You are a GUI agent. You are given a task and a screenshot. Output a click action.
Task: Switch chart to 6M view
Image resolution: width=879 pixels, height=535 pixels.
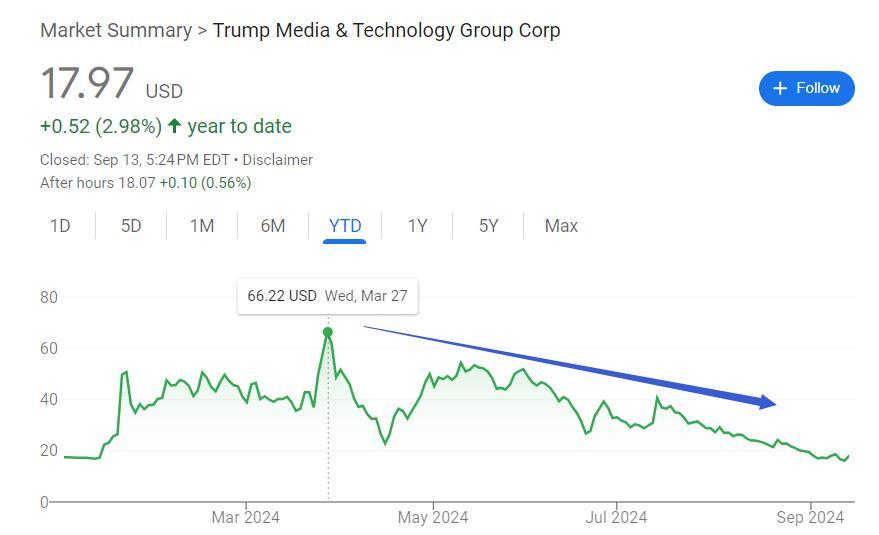tap(273, 226)
